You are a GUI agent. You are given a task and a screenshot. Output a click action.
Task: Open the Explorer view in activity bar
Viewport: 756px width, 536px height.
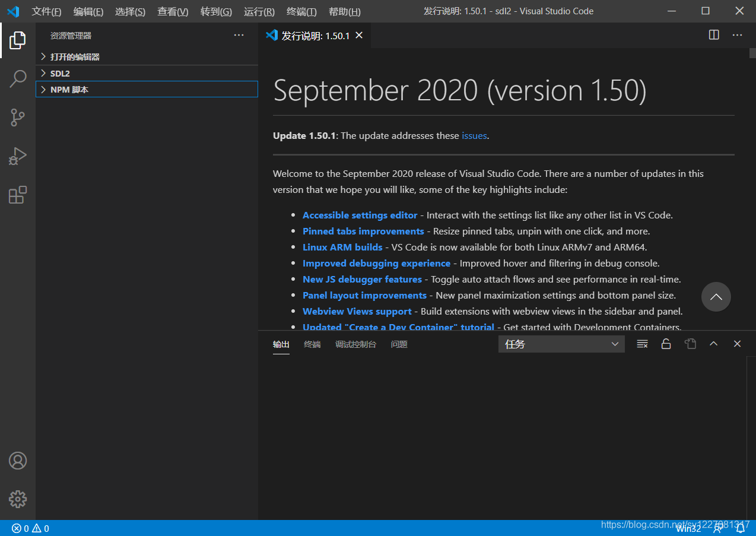(x=18, y=40)
